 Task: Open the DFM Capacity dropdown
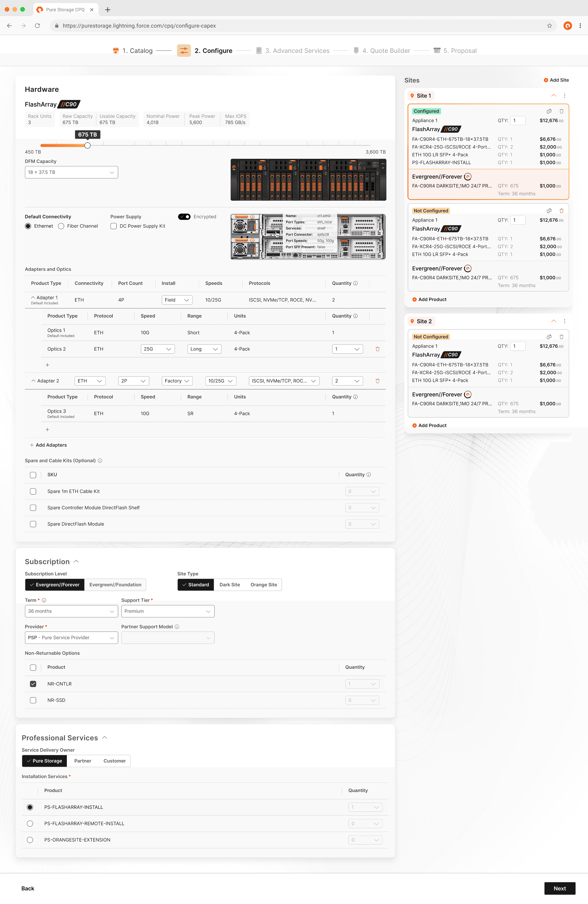[x=71, y=172]
